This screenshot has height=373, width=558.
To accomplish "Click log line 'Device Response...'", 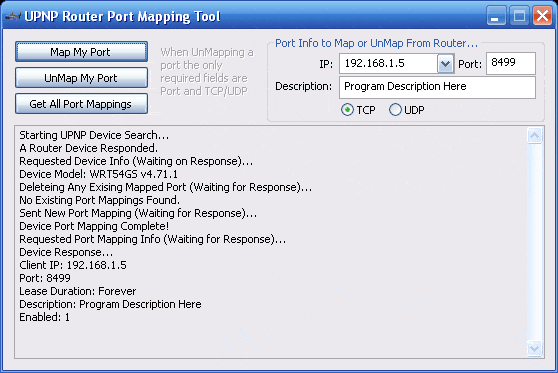I will click(x=66, y=252).
